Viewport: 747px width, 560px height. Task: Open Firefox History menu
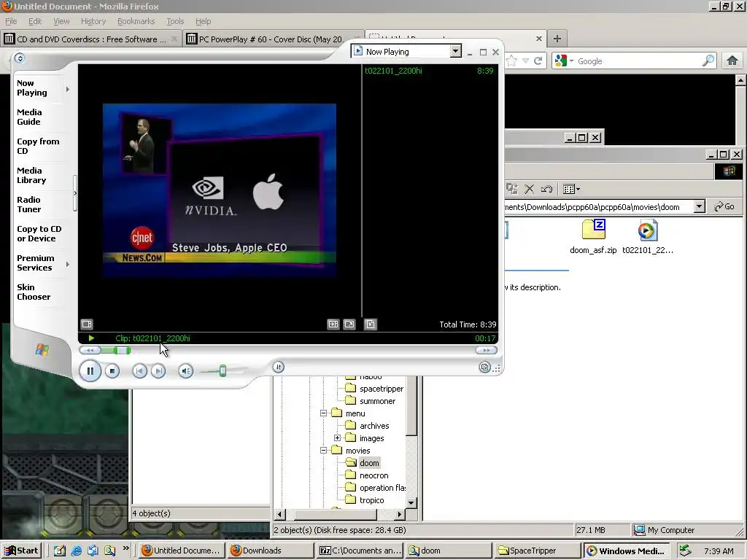pos(93,21)
